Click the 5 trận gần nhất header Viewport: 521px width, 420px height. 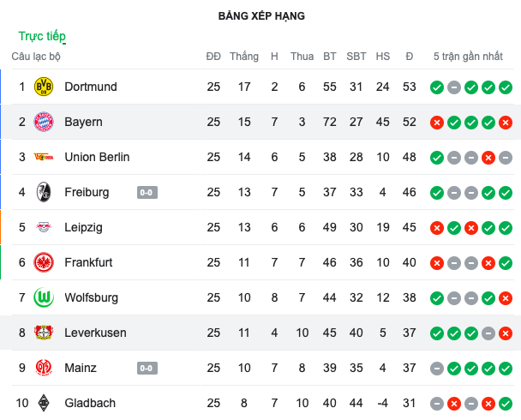(x=468, y=57)
